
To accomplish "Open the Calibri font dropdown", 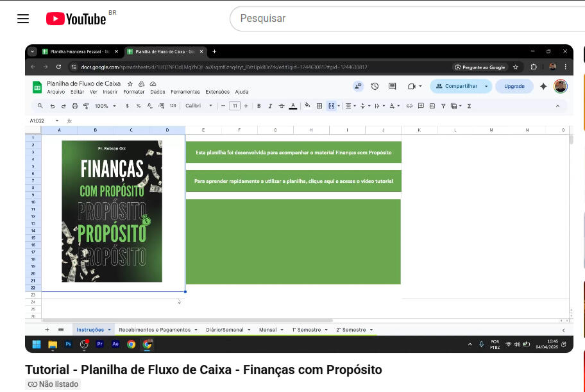I will pyautogui.click(x=199, y=106).
